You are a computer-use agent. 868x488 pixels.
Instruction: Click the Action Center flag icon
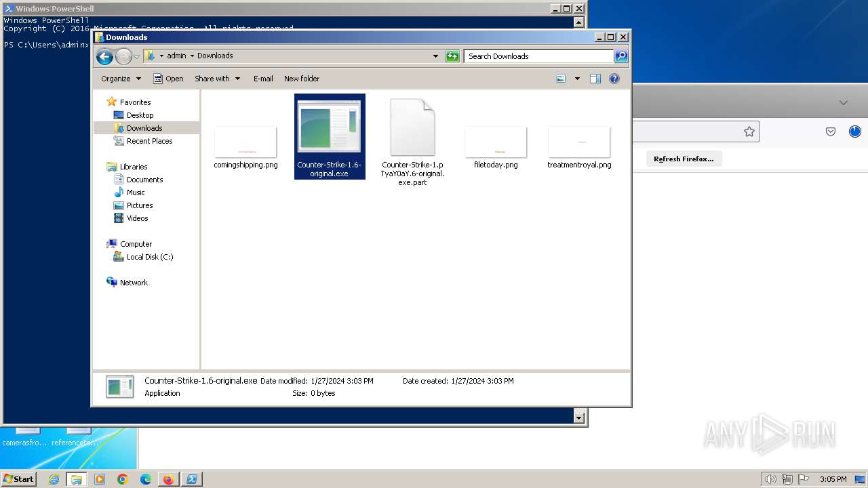(802, 479)
